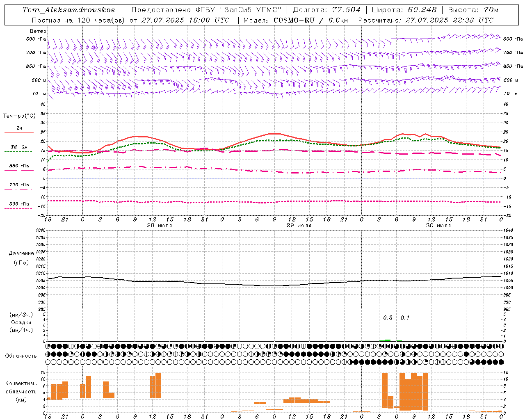The height and width of the screenshot is (420, 525).
Task: Click the (мм/3ч.) precipitation unit label
Action: click(21, 315)
